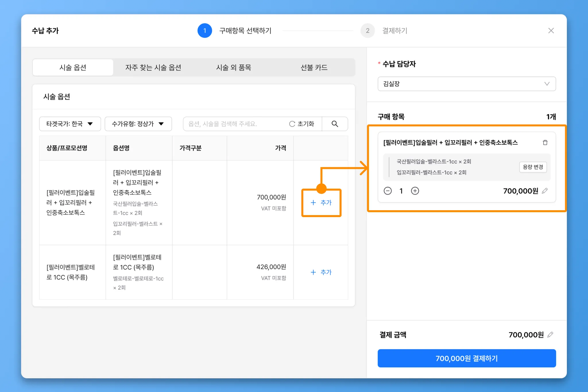Screen dimensions: 588x392
Task: Switch to 자주 찾는 시술 옵션 tab
Action: click(153, 67)
